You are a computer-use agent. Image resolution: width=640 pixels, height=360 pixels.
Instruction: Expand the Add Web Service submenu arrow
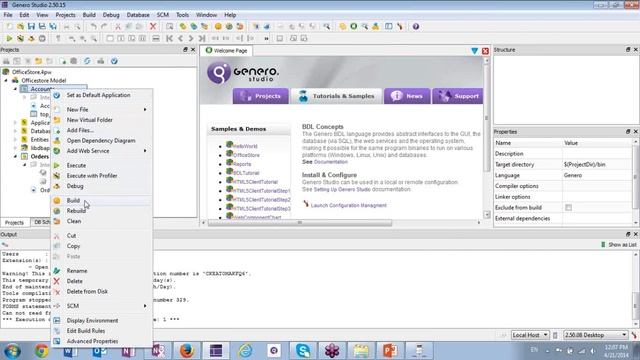pos(145,151)
